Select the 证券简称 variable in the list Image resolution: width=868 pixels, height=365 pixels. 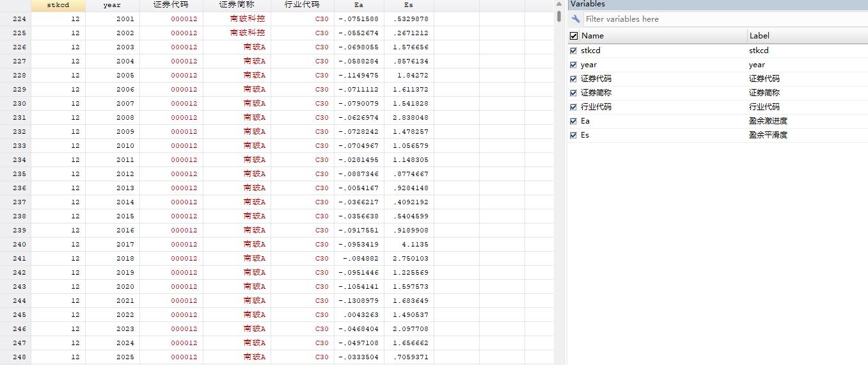pyautogui.click(x=596, y=93)
